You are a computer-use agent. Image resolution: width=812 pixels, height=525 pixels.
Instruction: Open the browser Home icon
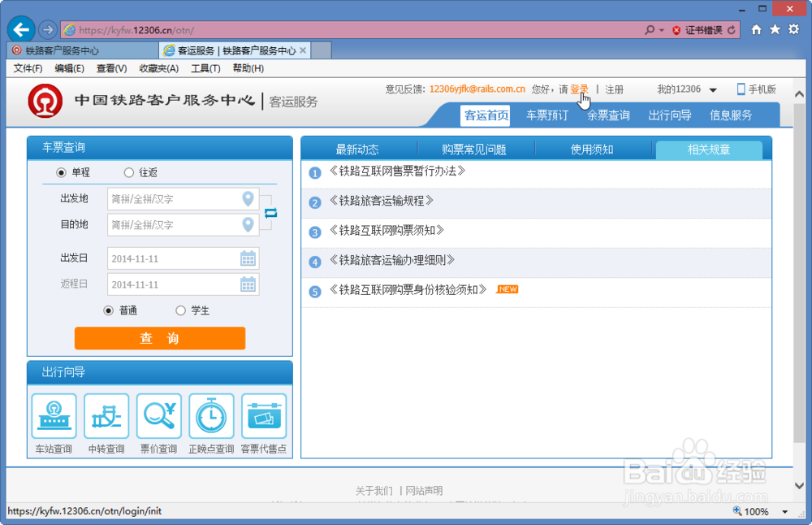(x=757, y=29)
